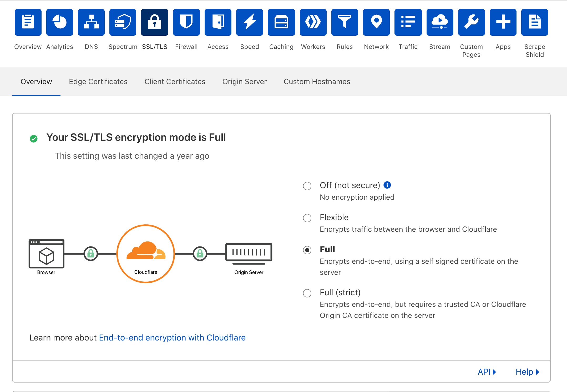567x392 pixels.
Task: Switch to the Origin Server tab
Action: (x=245, y=82)
